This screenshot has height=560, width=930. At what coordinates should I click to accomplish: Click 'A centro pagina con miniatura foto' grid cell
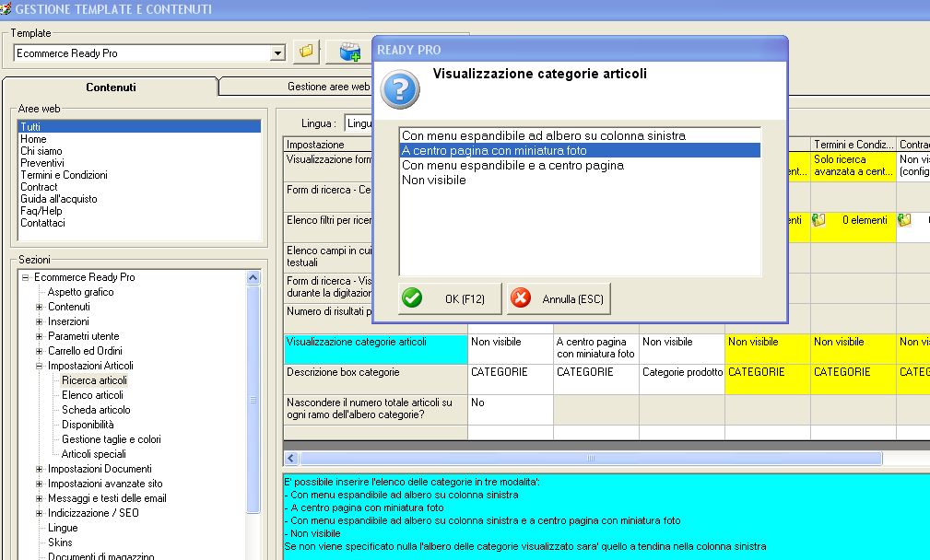[596, 348]
